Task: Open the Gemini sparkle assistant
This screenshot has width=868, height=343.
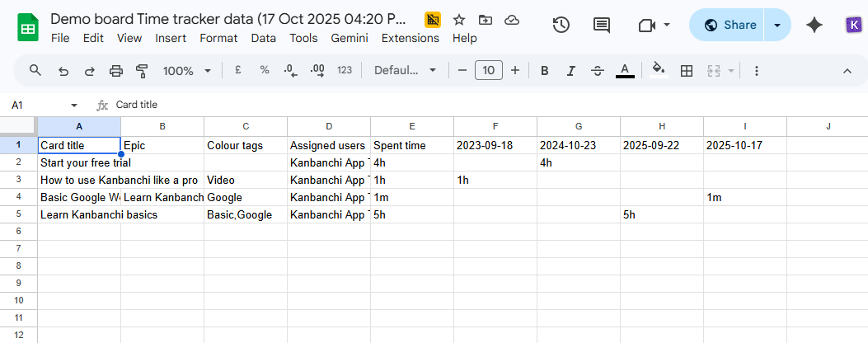Action: (x=814, y=25)
